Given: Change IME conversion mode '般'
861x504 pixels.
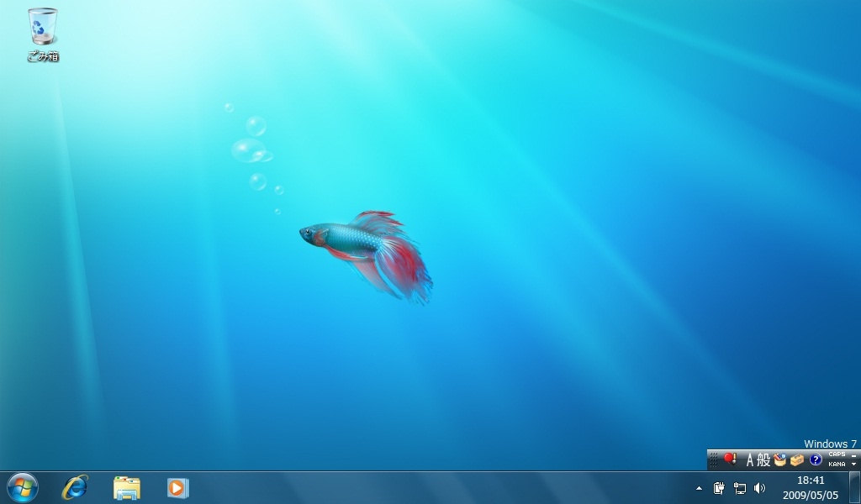Looking at the screenshot, I should coord(763,459).
